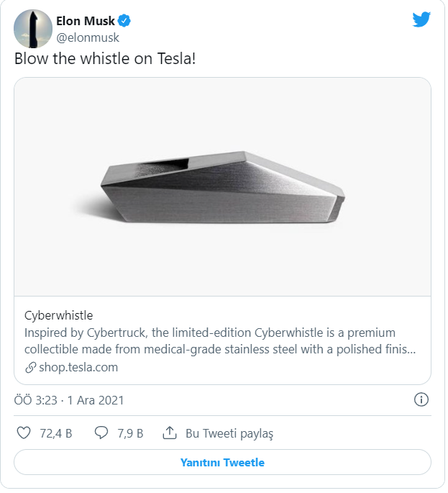This screenshot has width=448, height=493.
Task: Open the Cyberwhistle product image
Action: click(222, 187)
